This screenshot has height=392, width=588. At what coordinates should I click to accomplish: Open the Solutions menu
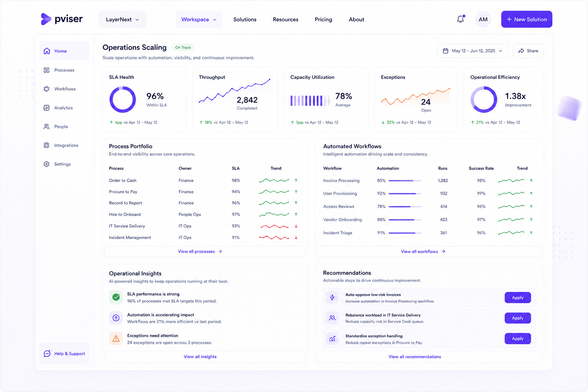click(x=245, y=20)
